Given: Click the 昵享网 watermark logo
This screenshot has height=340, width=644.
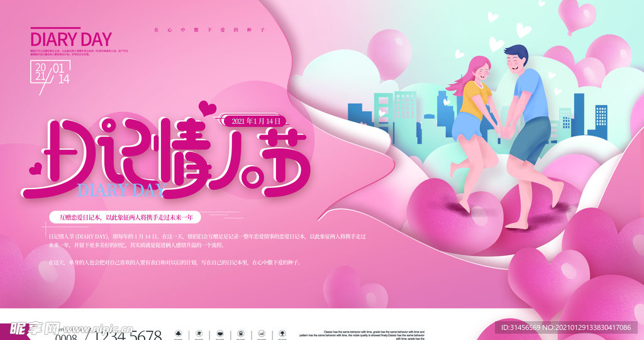Looking at the screenshot, I should pos(30,329).
